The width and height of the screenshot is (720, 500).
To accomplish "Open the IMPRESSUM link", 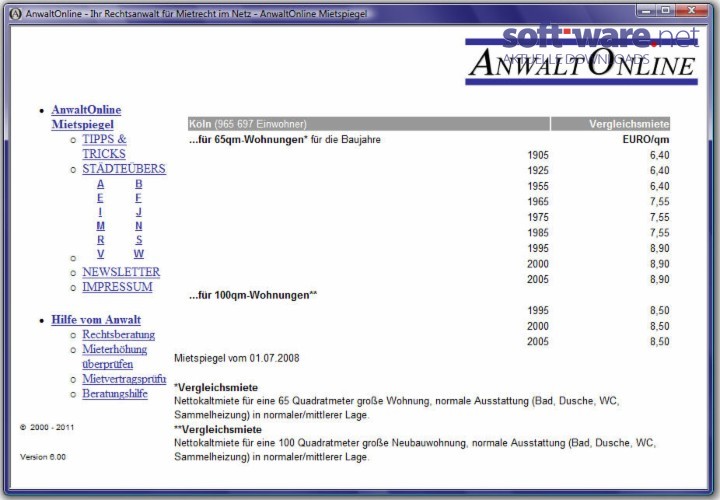I will [117, 287].
